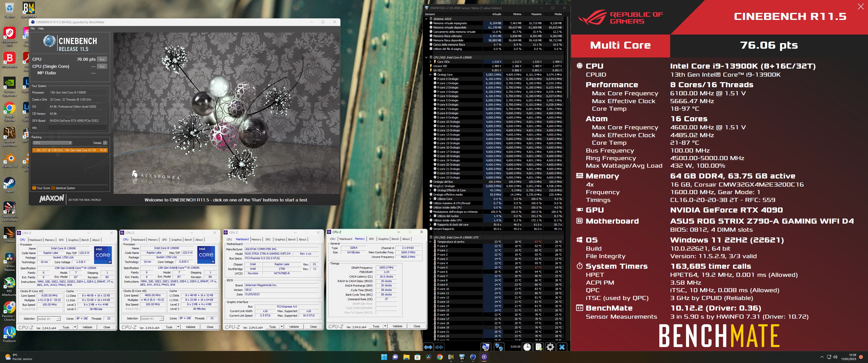Click Details arrow button in Ranking

pos(105,143)
